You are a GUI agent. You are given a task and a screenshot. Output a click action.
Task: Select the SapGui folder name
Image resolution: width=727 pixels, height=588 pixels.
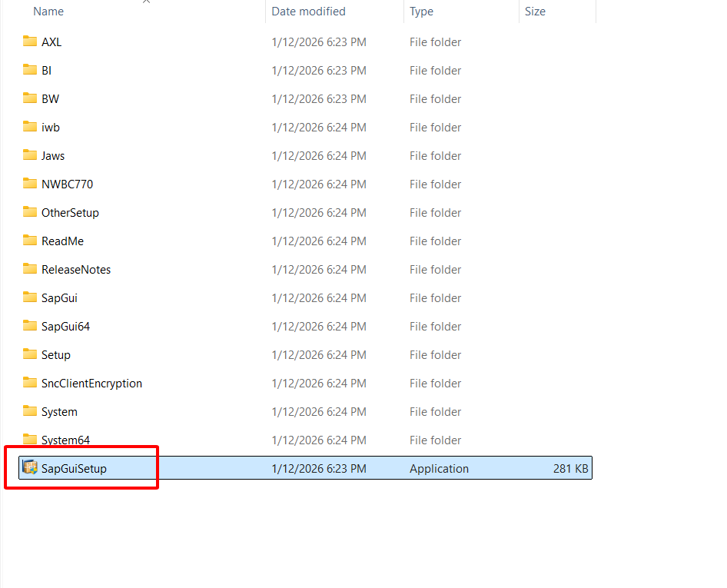coord(59,298)
